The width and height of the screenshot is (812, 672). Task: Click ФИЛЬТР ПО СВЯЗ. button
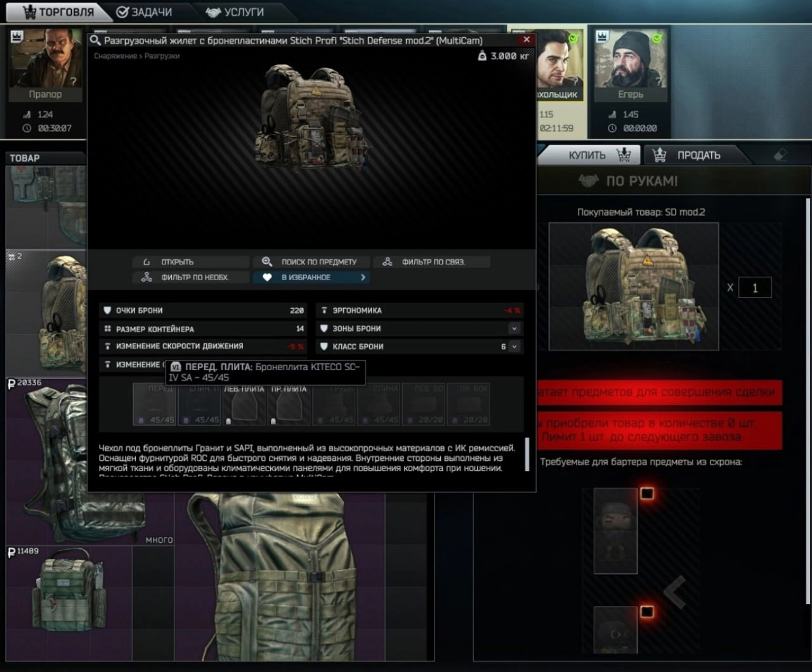coord(431,262)
